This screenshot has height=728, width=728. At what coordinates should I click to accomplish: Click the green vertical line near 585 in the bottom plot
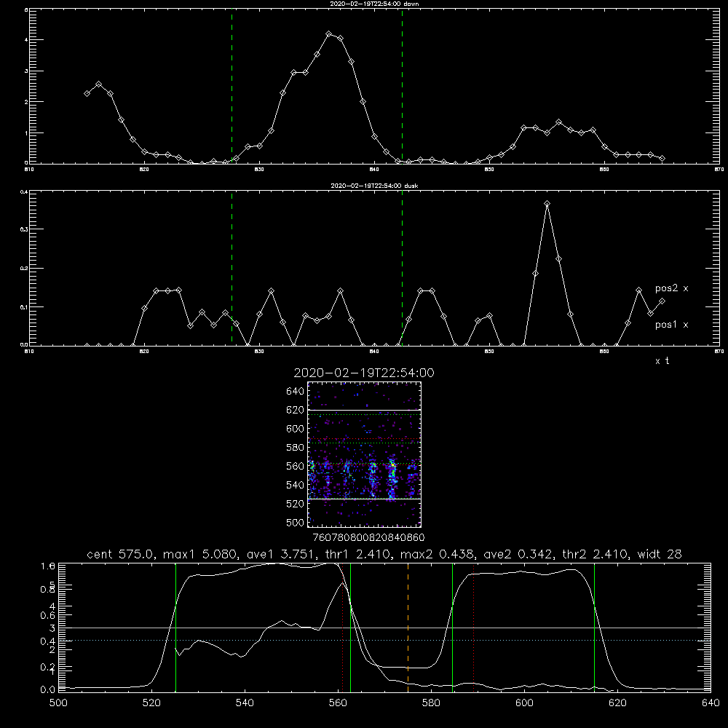(452, 627)
